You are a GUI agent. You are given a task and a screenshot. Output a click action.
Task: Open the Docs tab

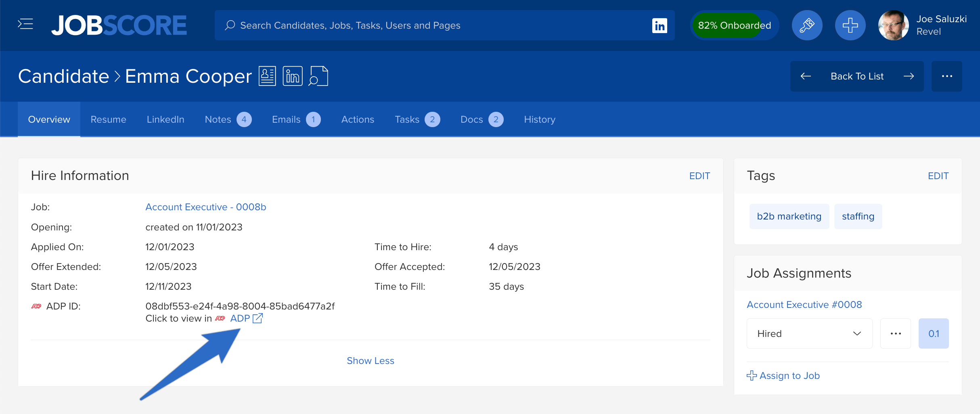pos(482,119)
